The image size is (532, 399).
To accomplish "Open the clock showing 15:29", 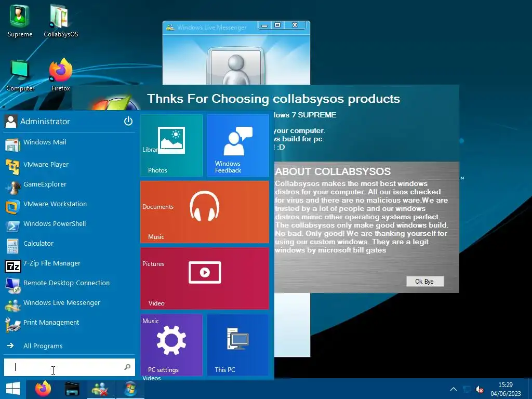I will 505,389.
